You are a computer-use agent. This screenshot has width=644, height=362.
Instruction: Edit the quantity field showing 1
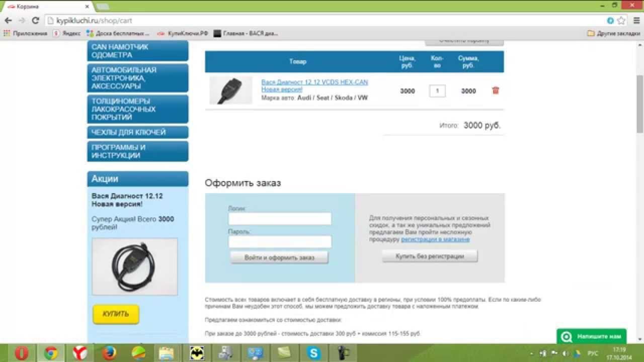coord(437,91)
